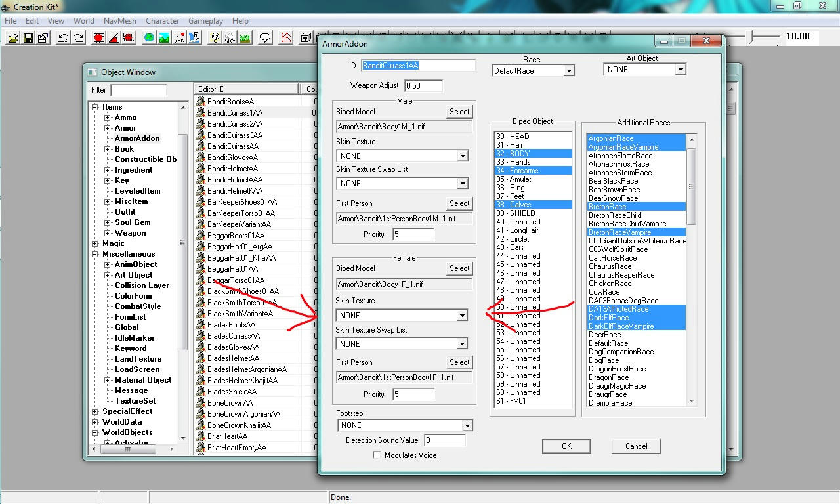Viewport: 840px width, 504px height.
Task: Click Select for the Female Biped Model
Action: [x=459, y=268]
